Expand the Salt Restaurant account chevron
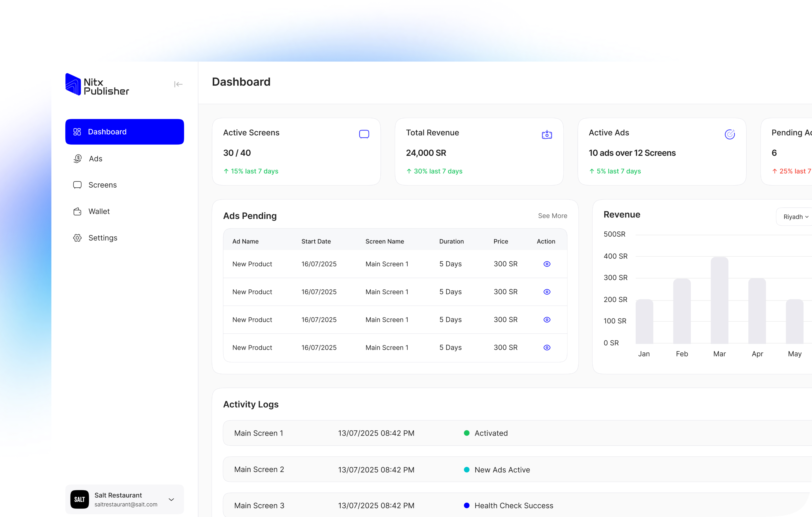812x517 pixels. tap(171, 499)
